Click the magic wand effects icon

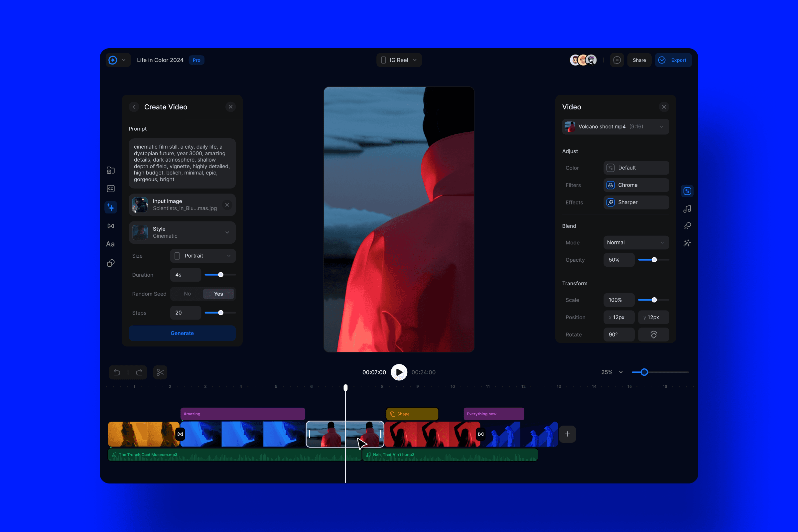tap(687, 243)
